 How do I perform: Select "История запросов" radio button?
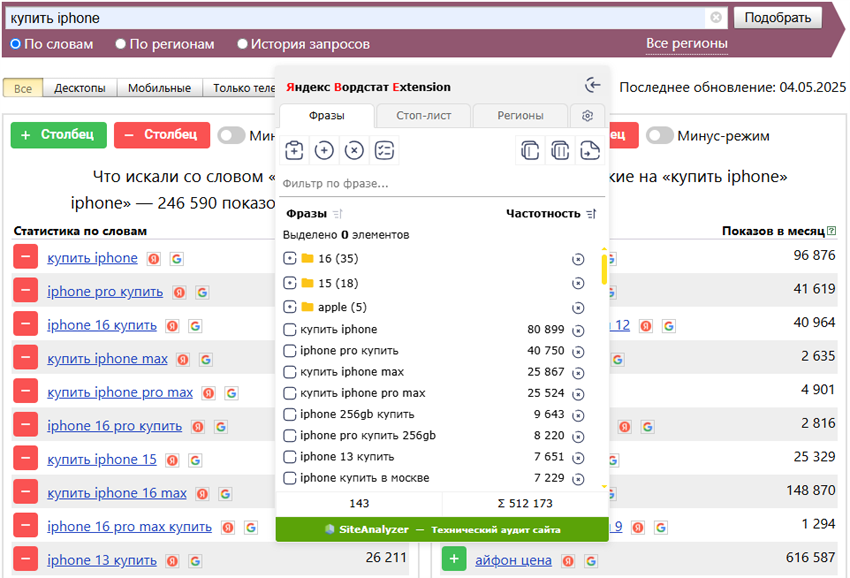coord(242,44)
